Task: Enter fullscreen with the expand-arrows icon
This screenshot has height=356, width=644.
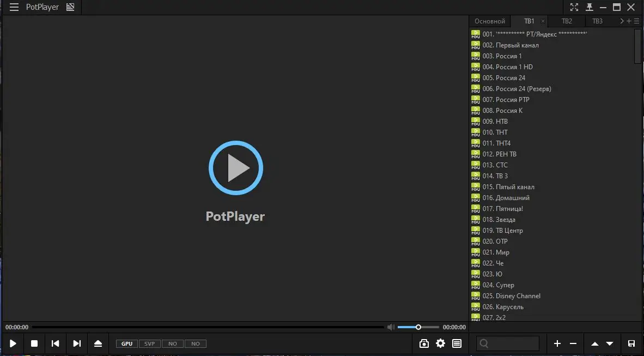Action: pos(574,7)
